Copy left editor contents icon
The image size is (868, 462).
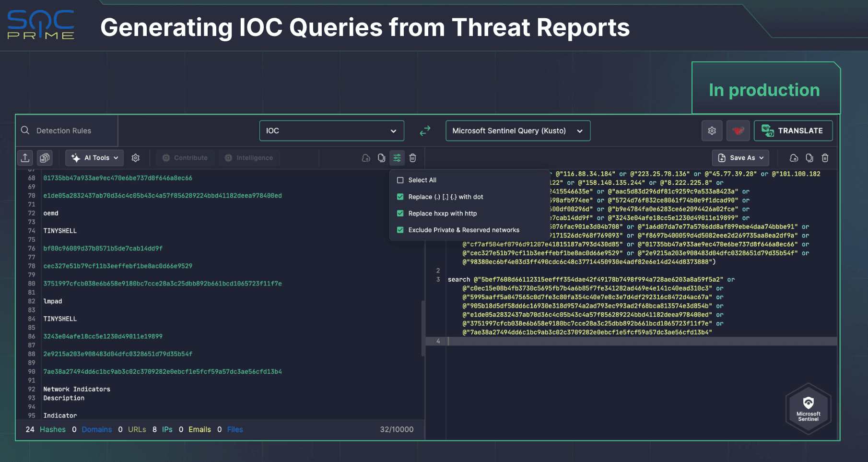click(381, 158)
